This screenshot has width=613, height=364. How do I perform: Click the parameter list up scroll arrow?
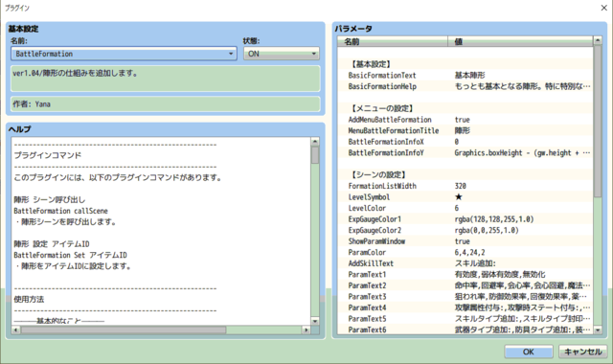(x=598, y=40)
